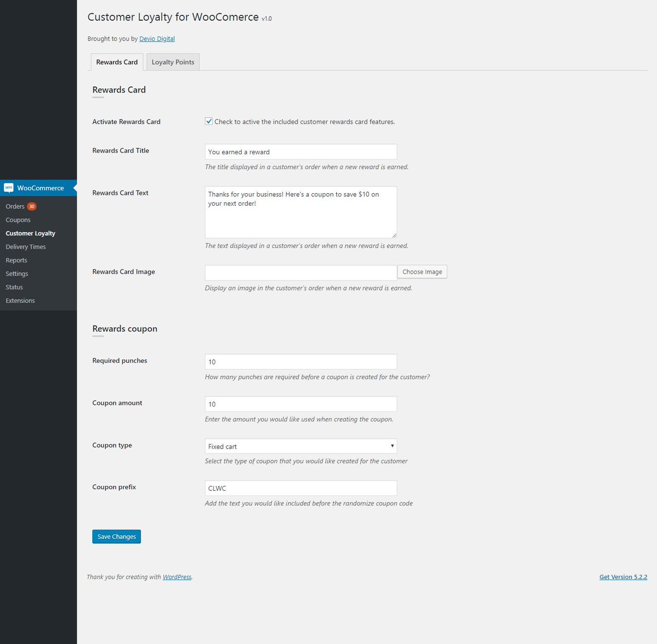Viewport: 657px width, 644px height.
Task: Click the Get Version 5.2.2 link
Action: (x=623, y=577)
